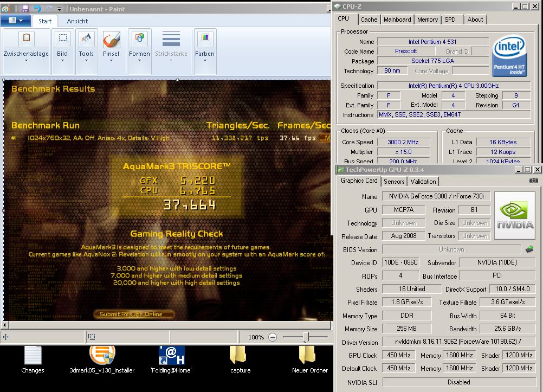Viewport: 543px width, 392px height.
Task: Select the Validation tab in GPU-Z
Action: click(423, 182)
